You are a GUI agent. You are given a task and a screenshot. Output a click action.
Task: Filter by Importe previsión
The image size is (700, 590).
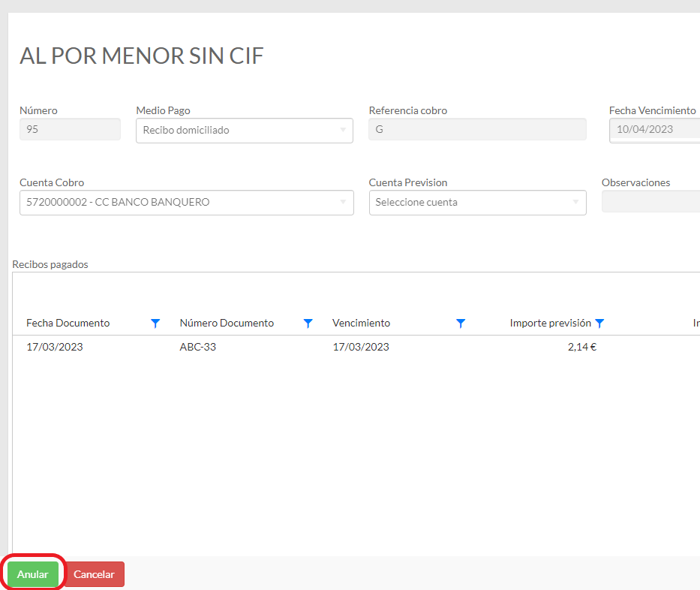pyautogui.click(x=599, y=324)
